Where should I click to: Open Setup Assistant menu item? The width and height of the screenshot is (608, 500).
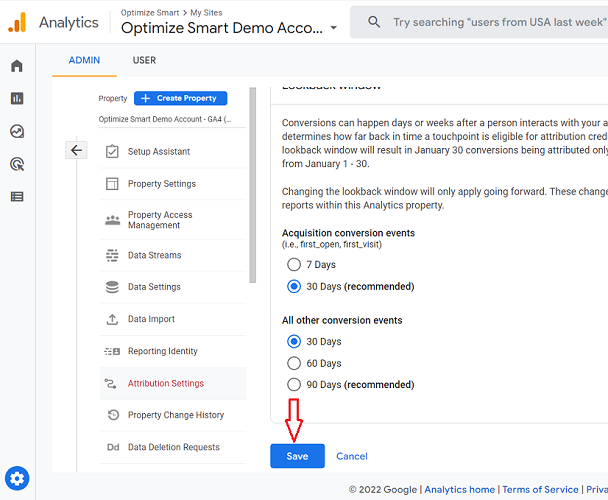point(173,151)
